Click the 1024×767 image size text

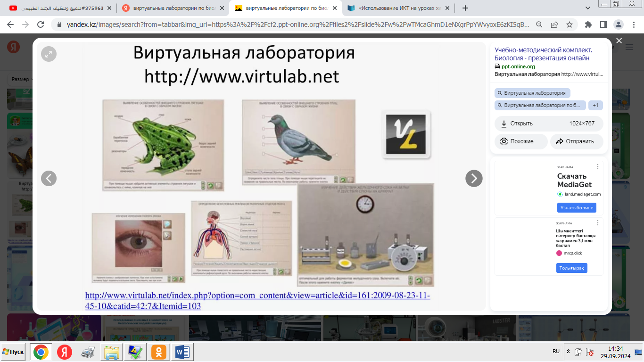(582, 123)
